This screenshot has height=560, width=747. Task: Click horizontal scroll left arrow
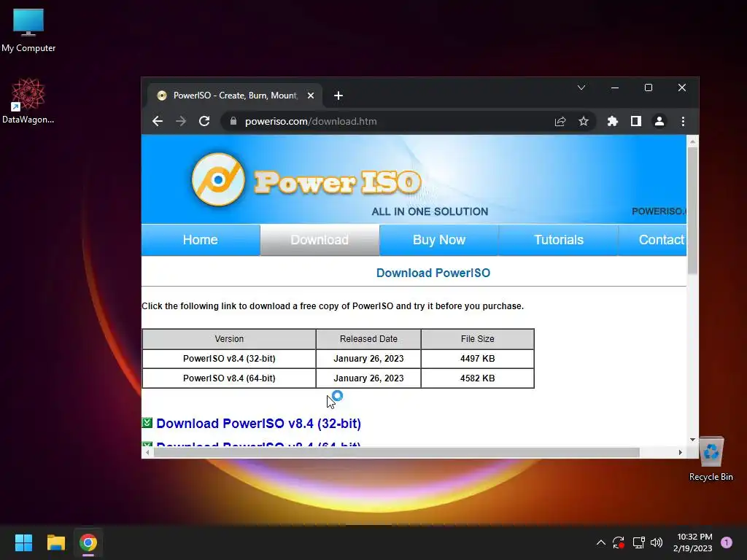coord(147,452)
